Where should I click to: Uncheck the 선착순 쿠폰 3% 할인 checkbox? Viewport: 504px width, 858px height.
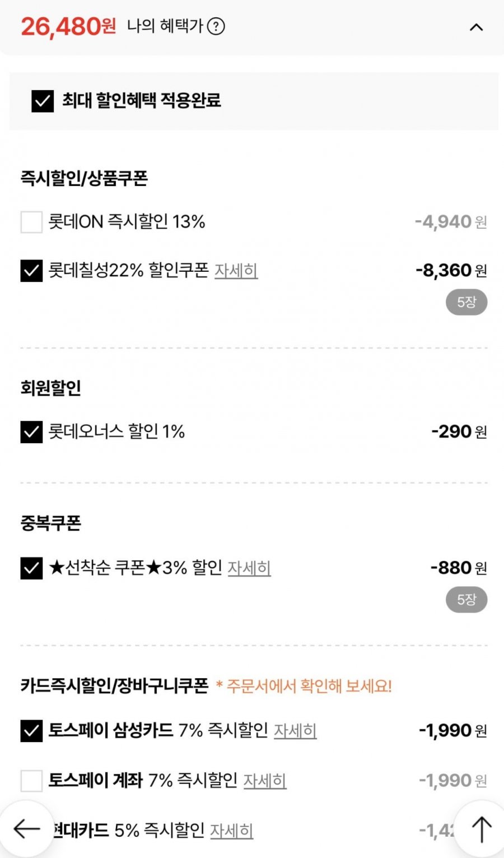tap(31, 568)
